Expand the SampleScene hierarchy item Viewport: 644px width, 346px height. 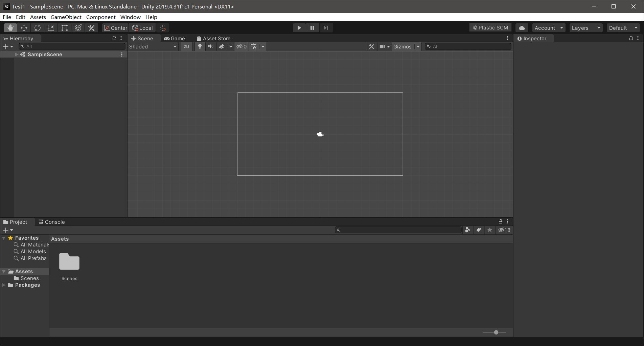click(x=16, y=54)
